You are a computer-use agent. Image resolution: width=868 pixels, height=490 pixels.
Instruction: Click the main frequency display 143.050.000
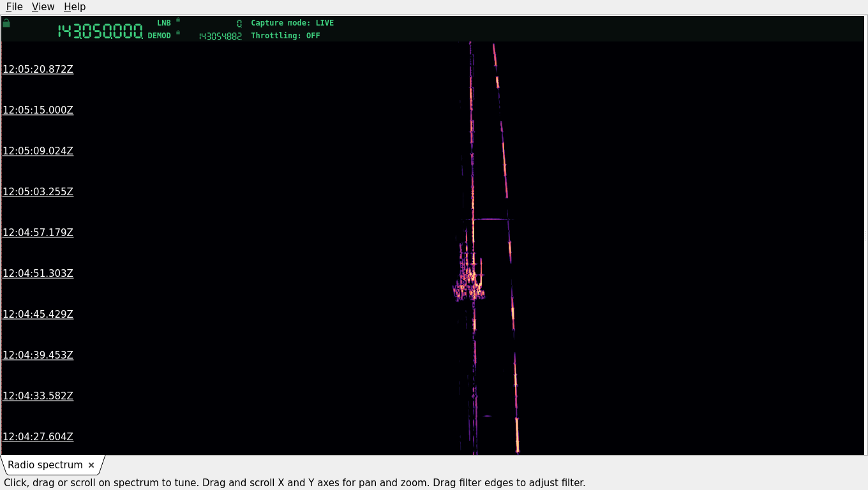click(x=100, y=31)
